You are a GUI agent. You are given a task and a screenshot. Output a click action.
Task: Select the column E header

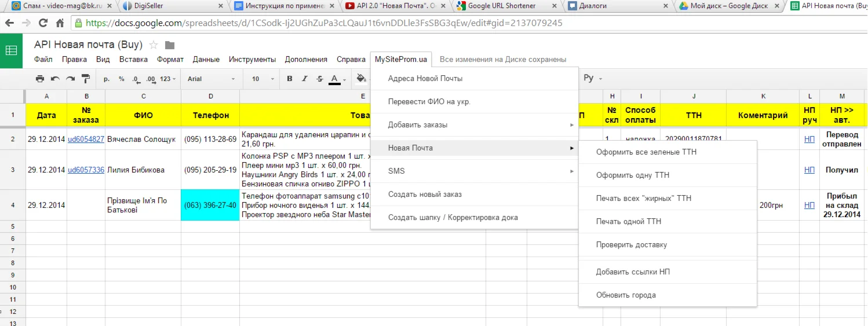click(x=363, y=96)
